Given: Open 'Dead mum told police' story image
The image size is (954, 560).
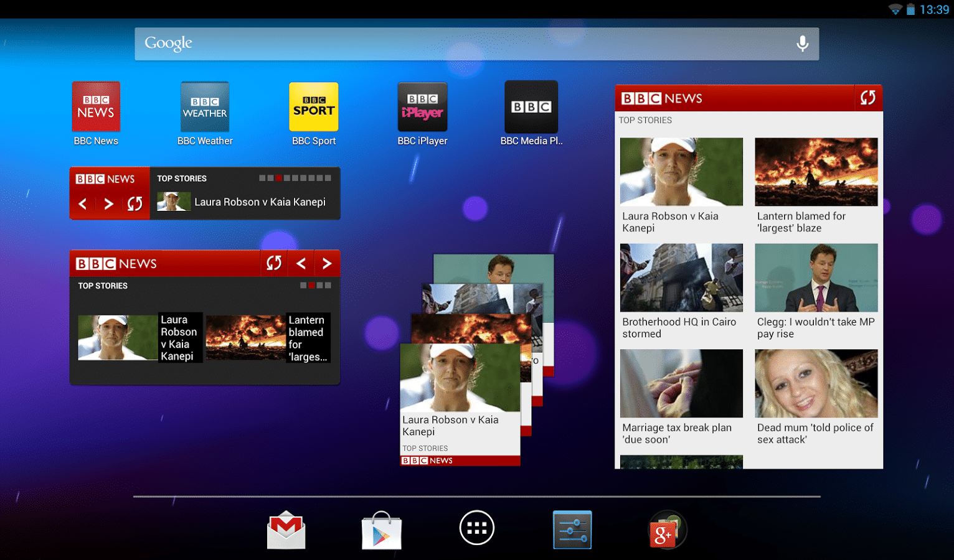Looking at the screenshot, I should click(816, 383).
